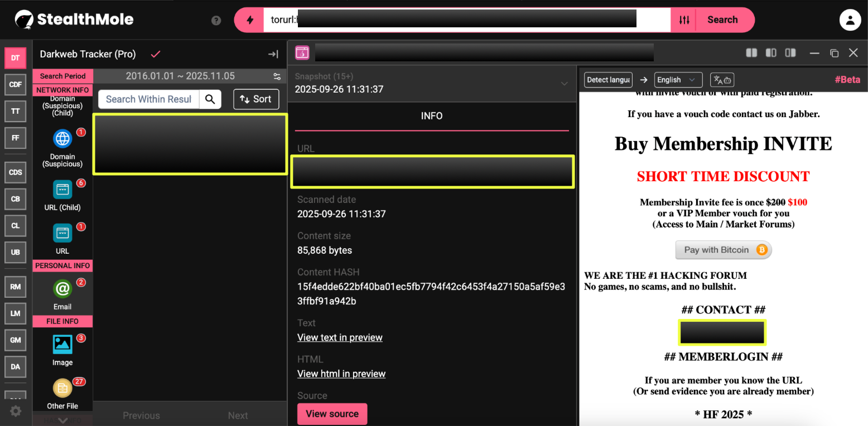Click inside Search Within Results field

[x=148, y=99]
